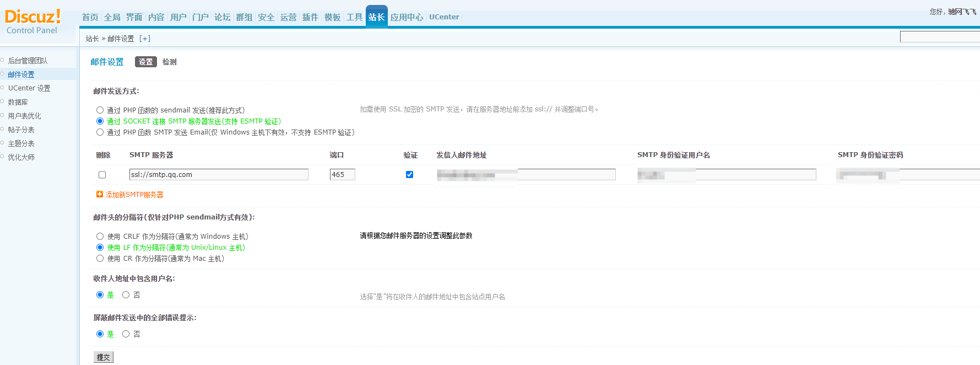Uncheck the 验证 checkbox for the SMTP server
Viewport: 980px width, 365px height.
[409, 174]
